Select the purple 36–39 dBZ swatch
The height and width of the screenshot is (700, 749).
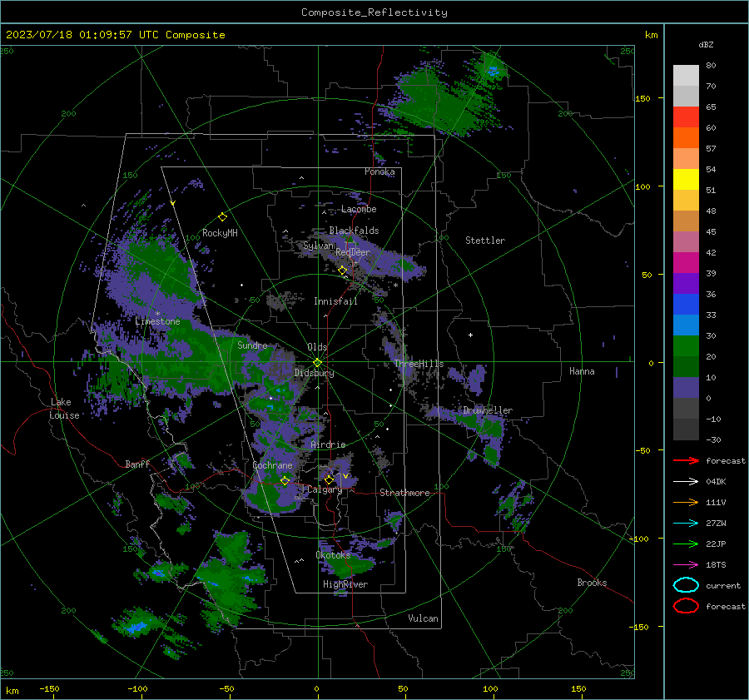click(686, 283)
